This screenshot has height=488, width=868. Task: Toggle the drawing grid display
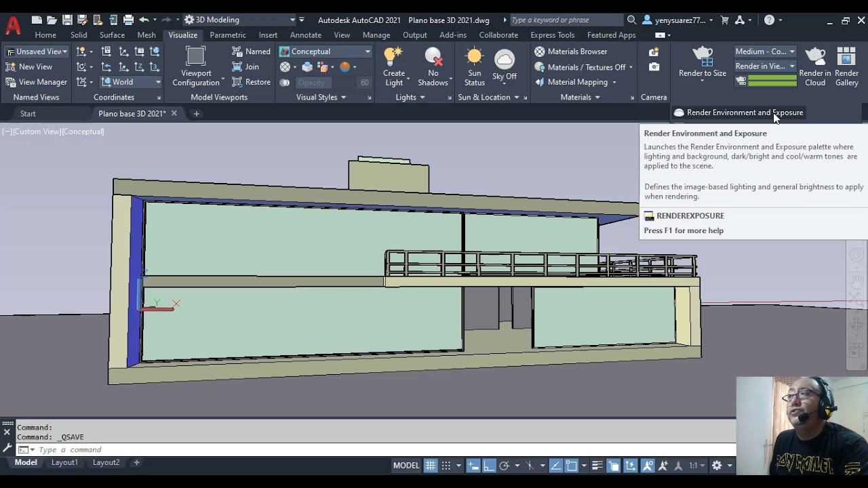click(431, 466)
